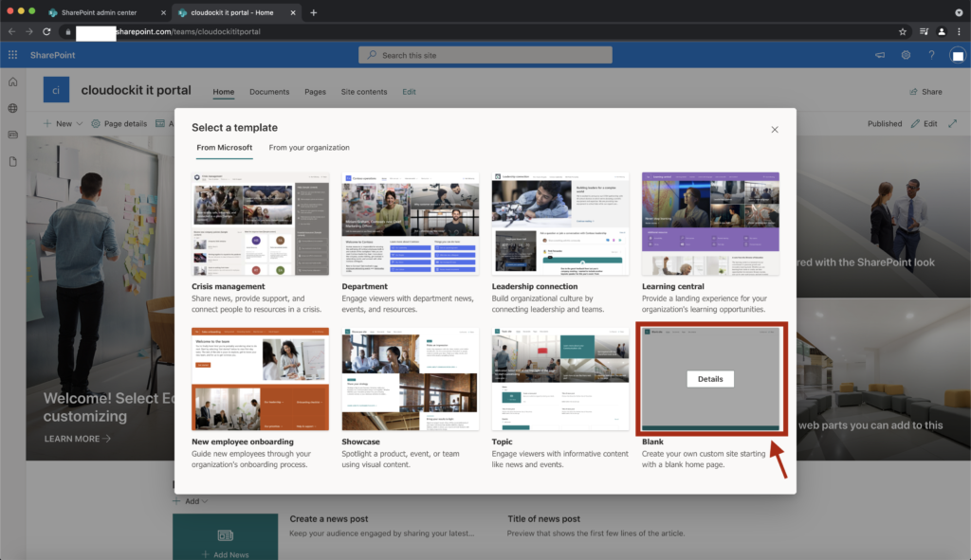This screenshot has height=560, width=971.
Task: Click the ci site logo tile
Action: (x=56, y=90)
